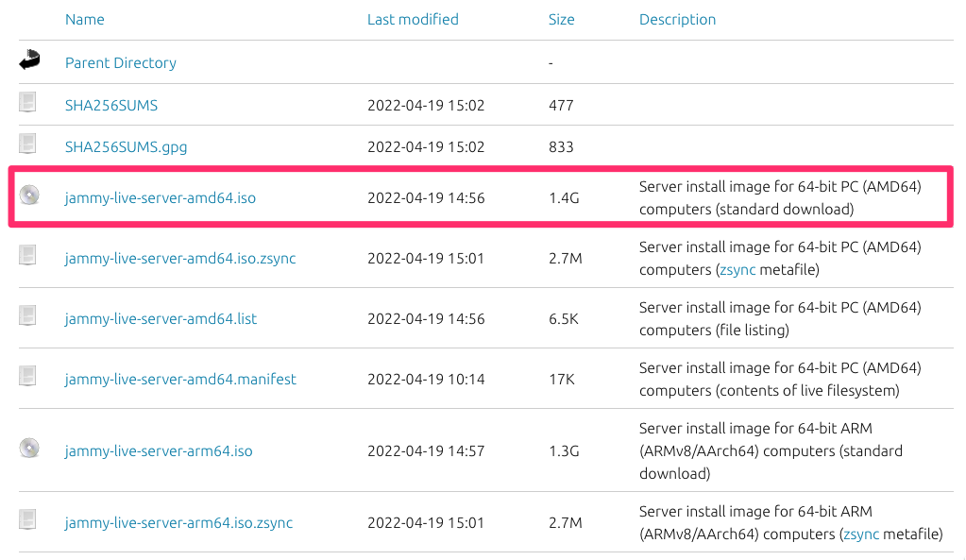Image resolution: width=966 pixels, height=560 pixels.
Task: Click the Parent Directory back arrow icon
Action: [x=29, y=60]
